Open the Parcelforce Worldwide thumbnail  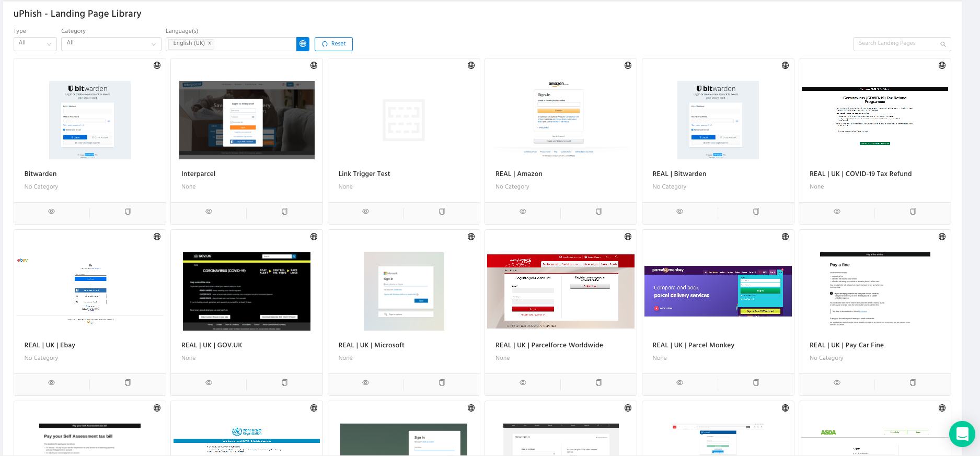click(561, 291)
